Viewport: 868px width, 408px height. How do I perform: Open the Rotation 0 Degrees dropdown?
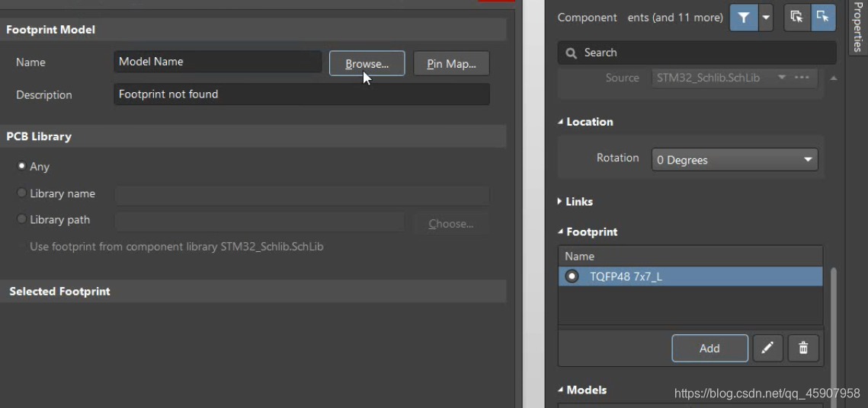point(735,160)
